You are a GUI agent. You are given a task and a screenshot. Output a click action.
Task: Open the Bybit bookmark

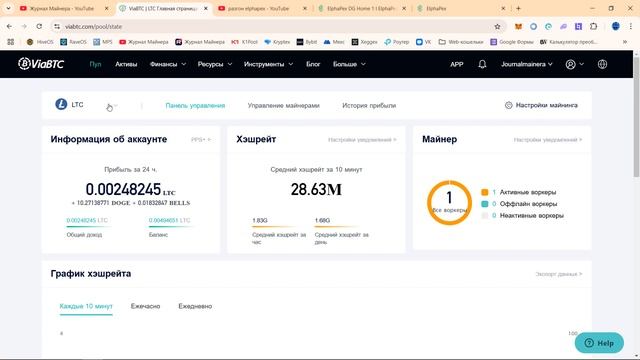click(x=307, y=42)
